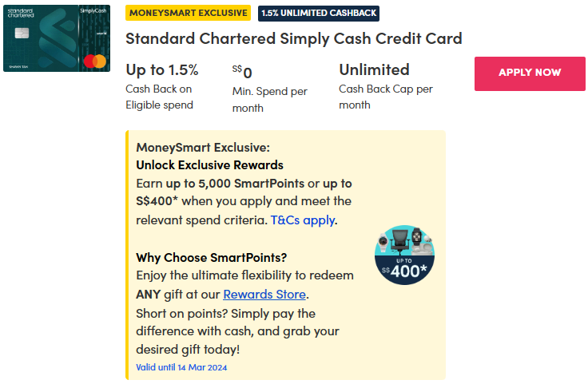This screenshot has width=588, height=388.
Task: Click the 1.5% UNLIMITED CASHBACK badge
Action: (x=319, y=13)
